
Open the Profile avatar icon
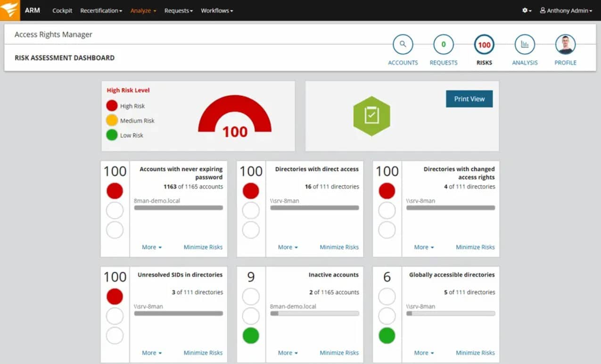565,45
